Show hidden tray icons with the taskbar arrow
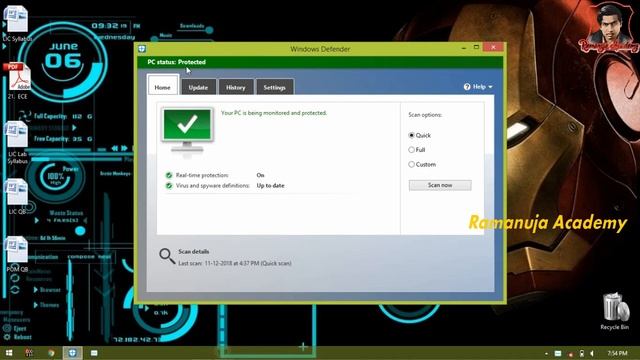This screenshot has width=640, height=360. click(546, 353)
